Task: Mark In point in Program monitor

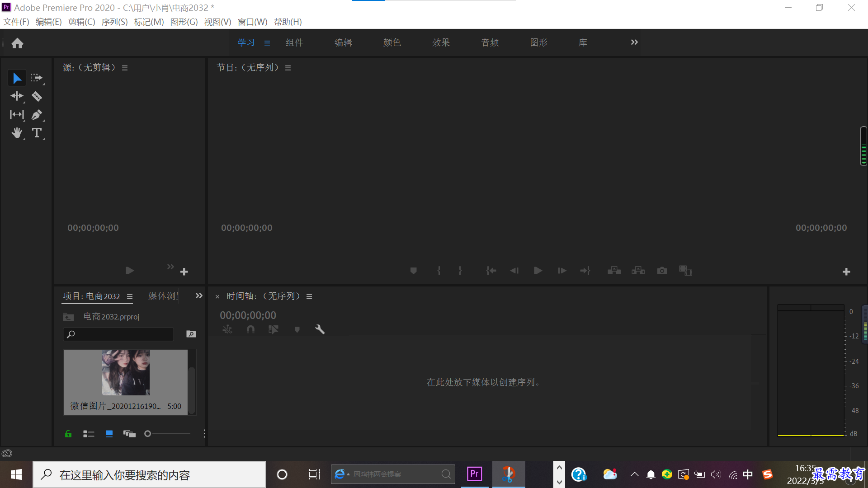Action: (x=439, y=271)
